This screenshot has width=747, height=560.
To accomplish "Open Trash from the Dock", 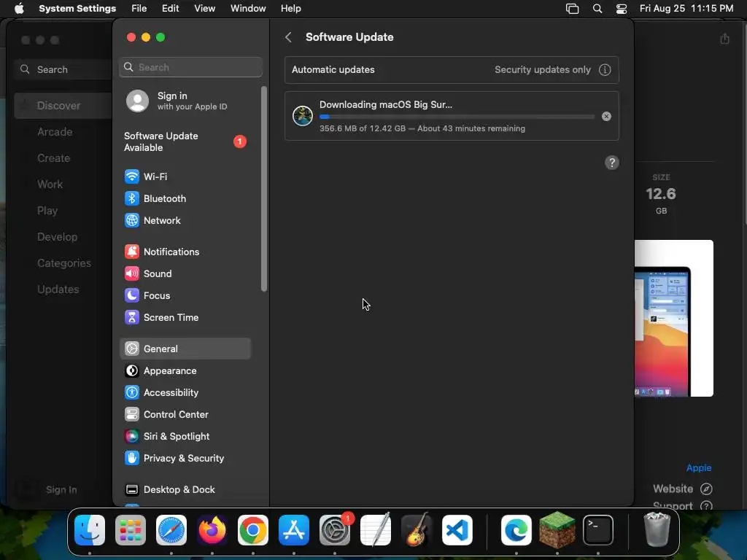I will tap(657, 530).
